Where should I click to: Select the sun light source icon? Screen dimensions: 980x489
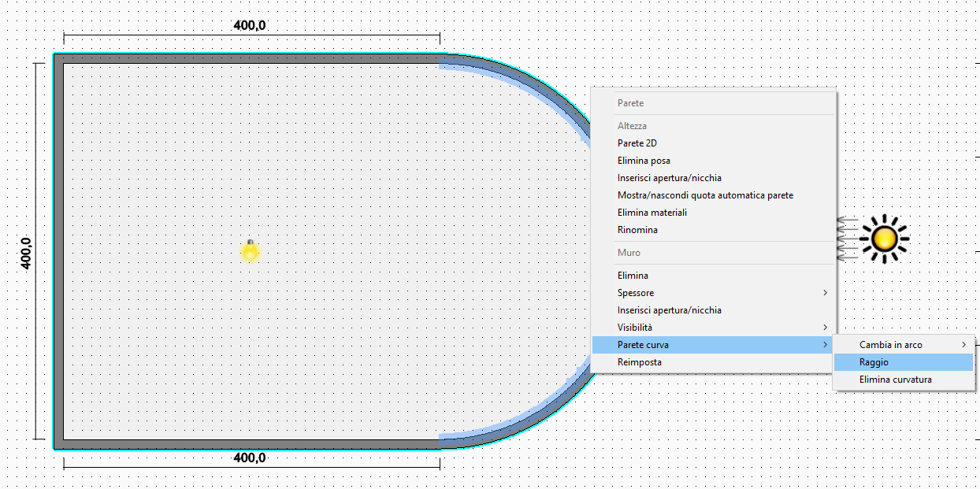pos(884,238)
